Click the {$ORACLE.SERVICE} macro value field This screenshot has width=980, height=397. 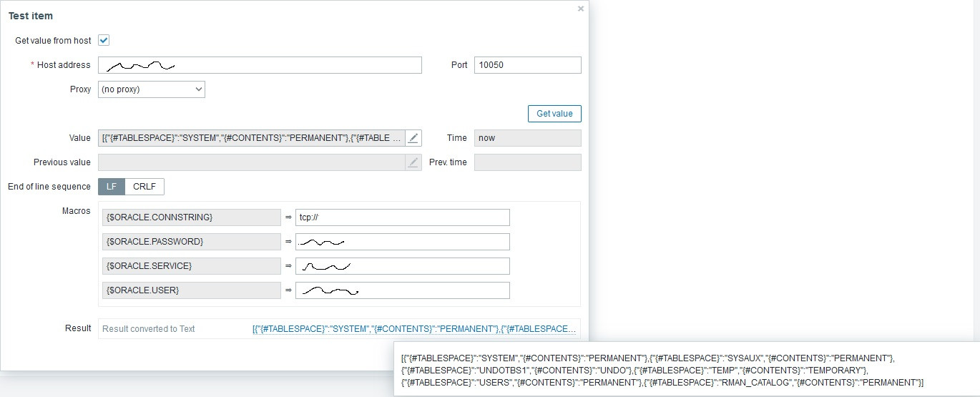403,266
